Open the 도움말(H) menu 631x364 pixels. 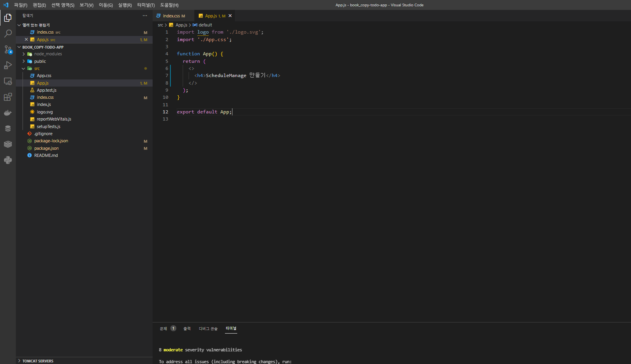pyautogui.click(x=169, y=5)
